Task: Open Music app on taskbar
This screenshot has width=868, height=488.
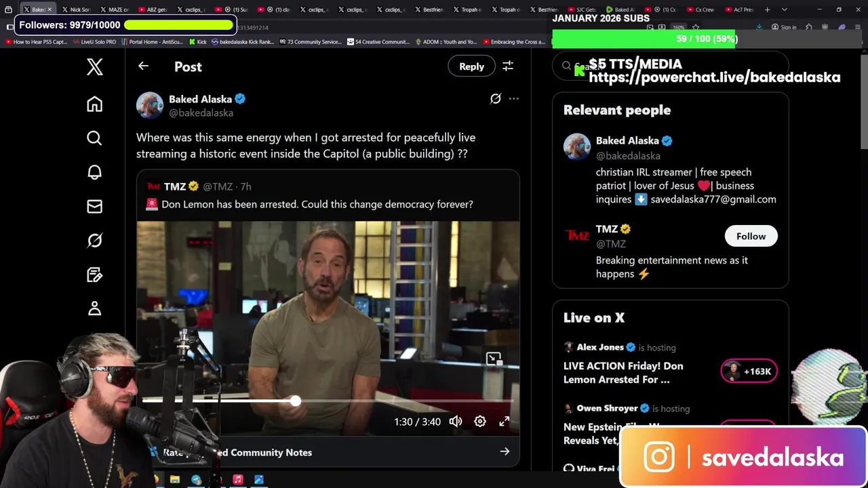Action: coord(238,480)
